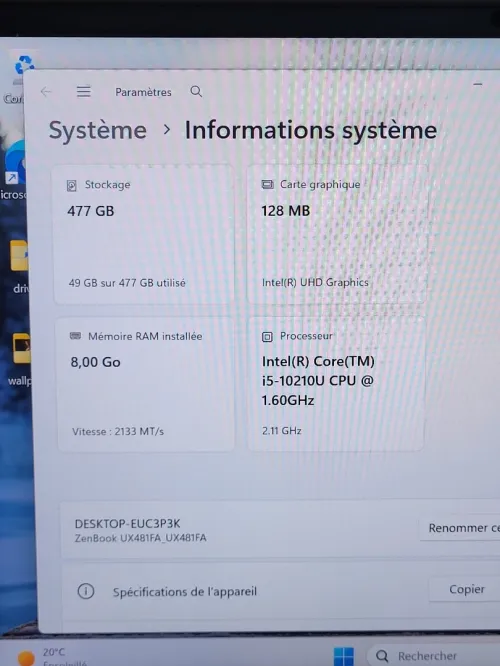Screen dimensions: 500x666
Task: Go back with the arrow icon
Action: [46, 91]
